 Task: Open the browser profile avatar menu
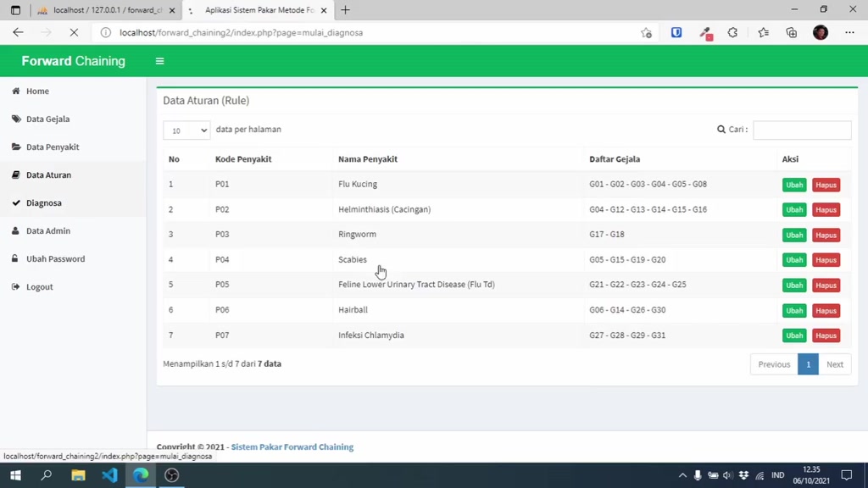pos(820,31)
